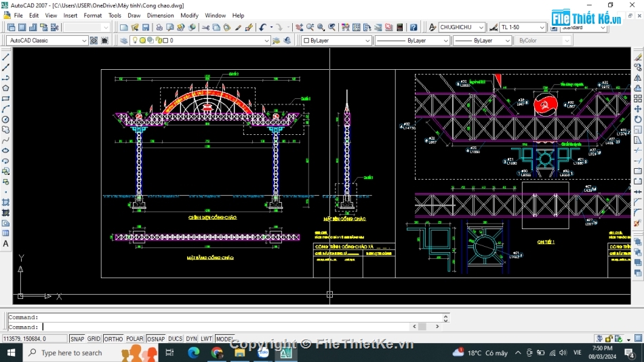Toggle GRID display in status bar
The width and height of the screenshot is (644, 362).
[x=94, y=339]
